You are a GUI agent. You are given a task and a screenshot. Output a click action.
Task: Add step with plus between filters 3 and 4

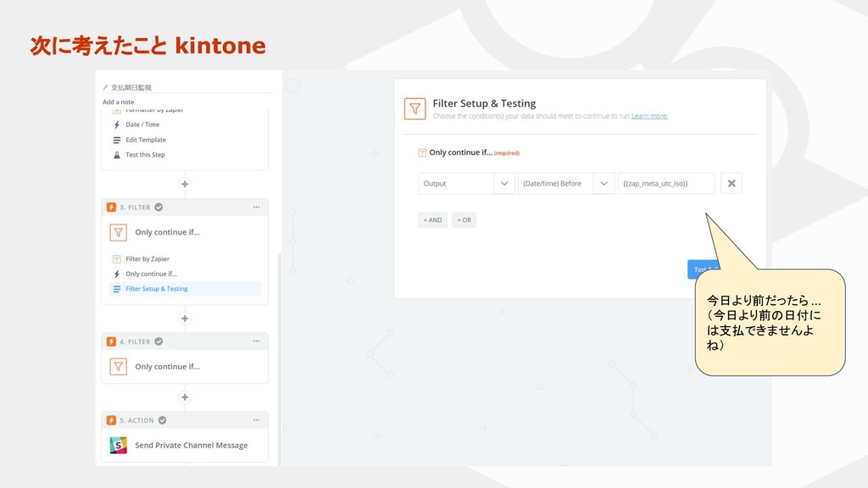pyautogui.click(x=185, y=319)
